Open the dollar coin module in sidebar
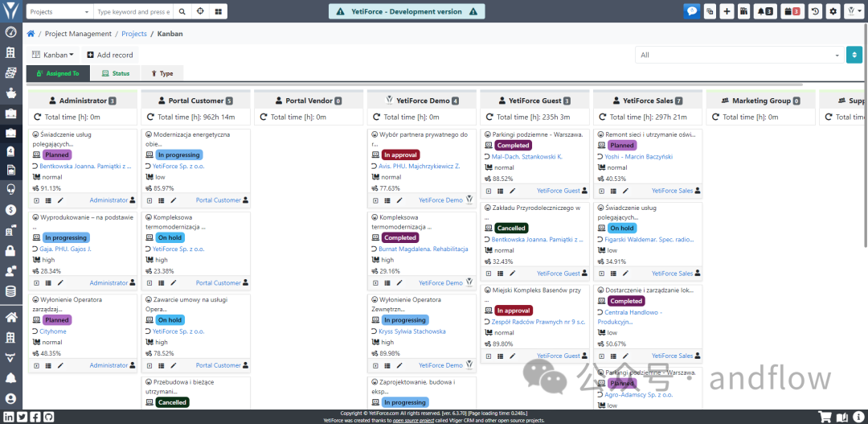 (10, 209)
